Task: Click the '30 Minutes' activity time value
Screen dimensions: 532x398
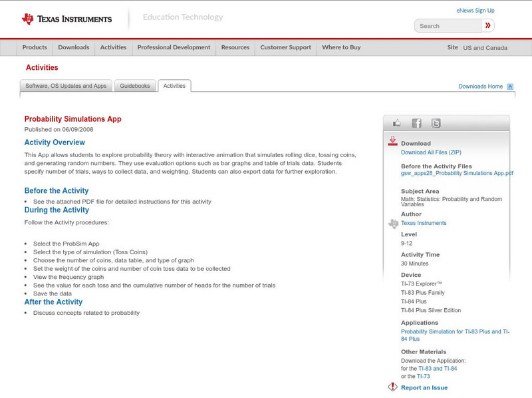Action: pyautogui.click(x=414, y=264)
